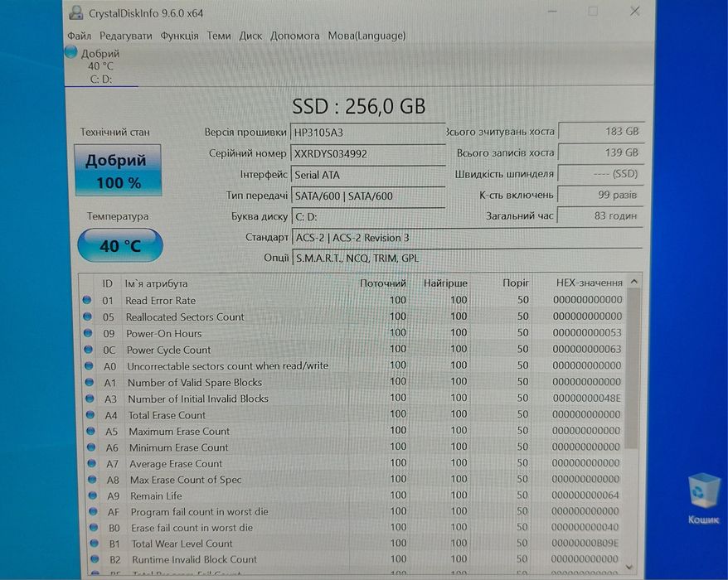Click the total time value 83 годин
The width and height of the screenshot is (728, 580).
[x=599, y=215]
